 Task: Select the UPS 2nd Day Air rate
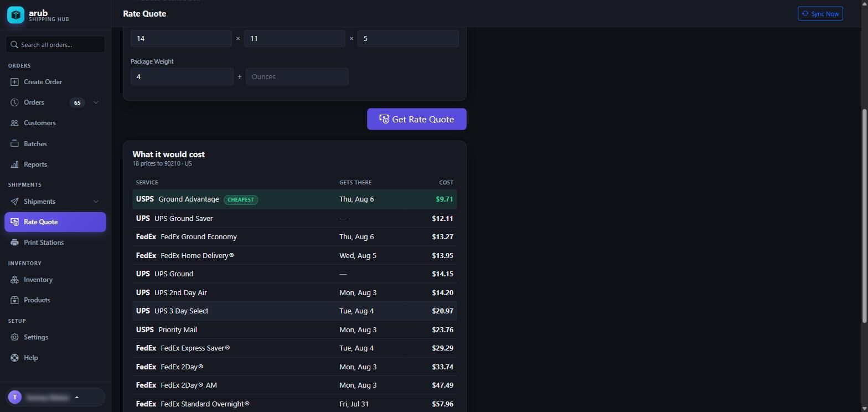294,292
